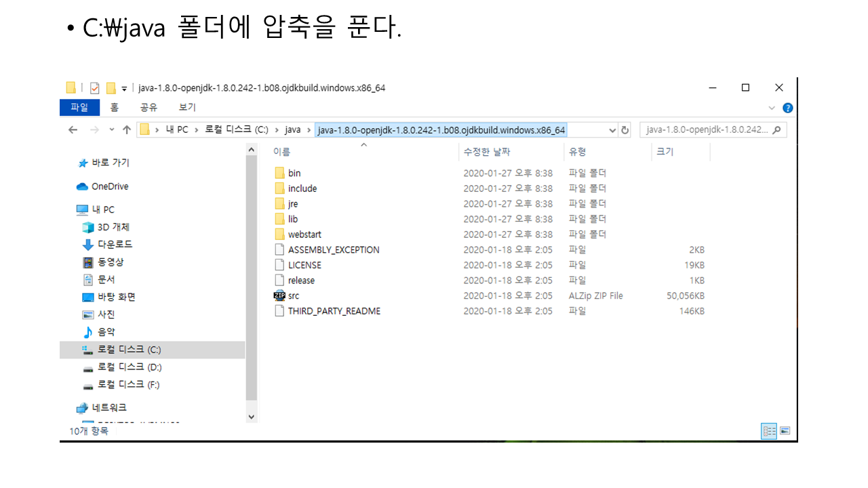Image resolution: width=868 pixels, height=488 pixels.
Task: Switch to large icons view
Action: pos(785,431)
